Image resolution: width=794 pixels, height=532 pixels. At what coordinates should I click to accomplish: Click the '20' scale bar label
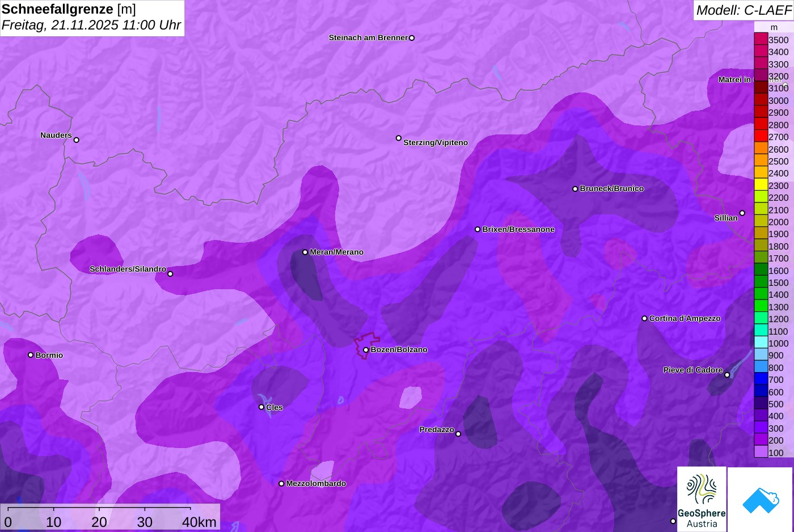(x=99, y=522)
